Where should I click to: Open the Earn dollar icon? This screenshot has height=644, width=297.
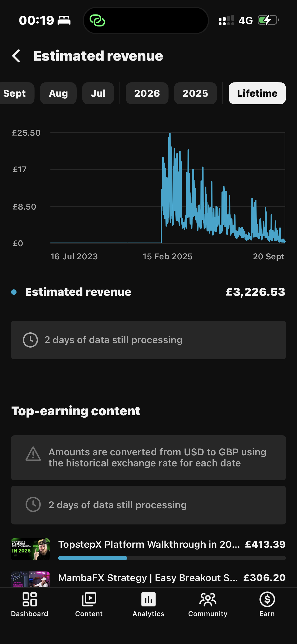267,599
